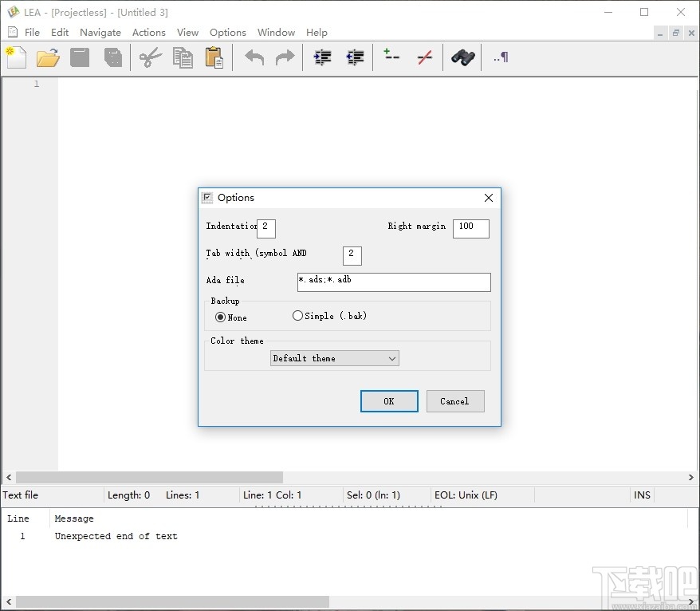Open the File menu

click(x=32, y=32)
